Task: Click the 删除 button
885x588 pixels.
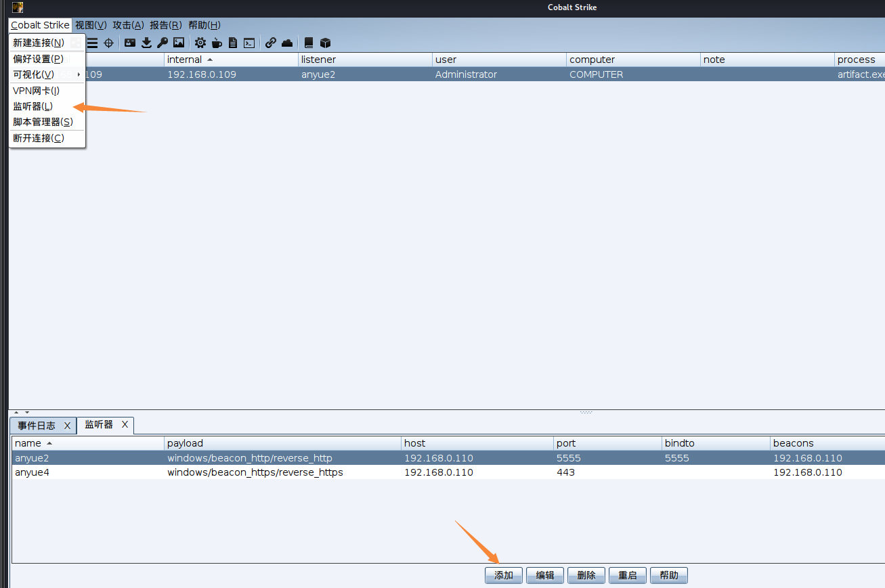Action: point(586,575)
